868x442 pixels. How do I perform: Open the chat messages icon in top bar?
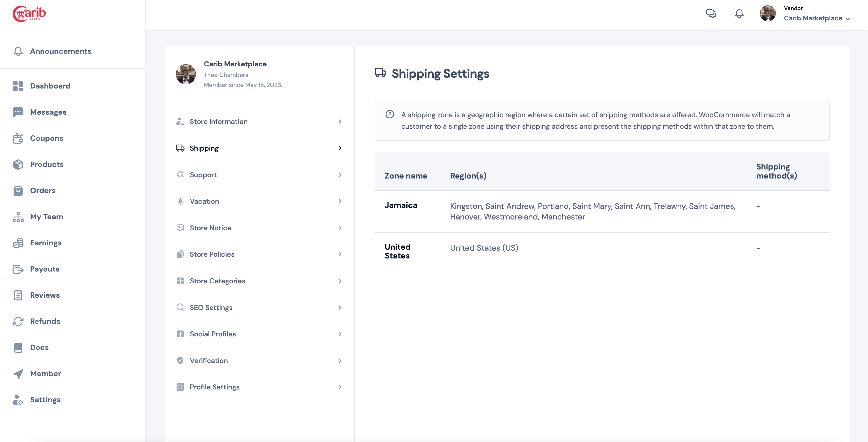click(x=711, y=14)
